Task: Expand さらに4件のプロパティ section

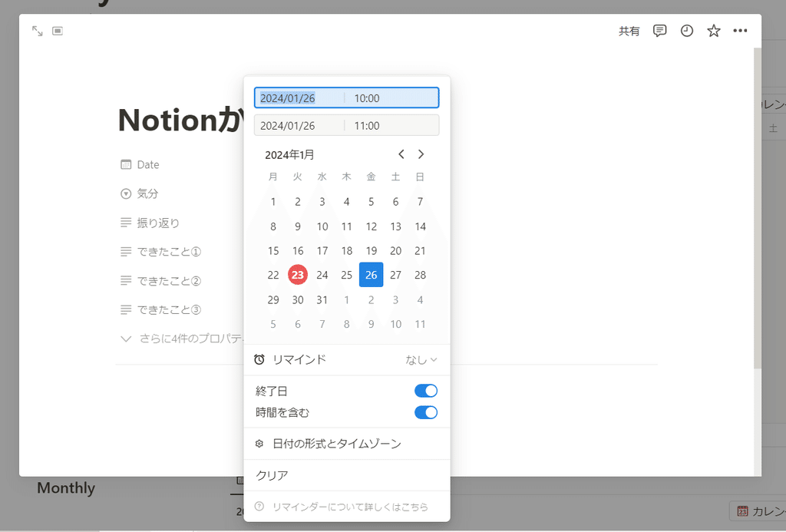Action: pyautogui.click(x=181, y=339)
